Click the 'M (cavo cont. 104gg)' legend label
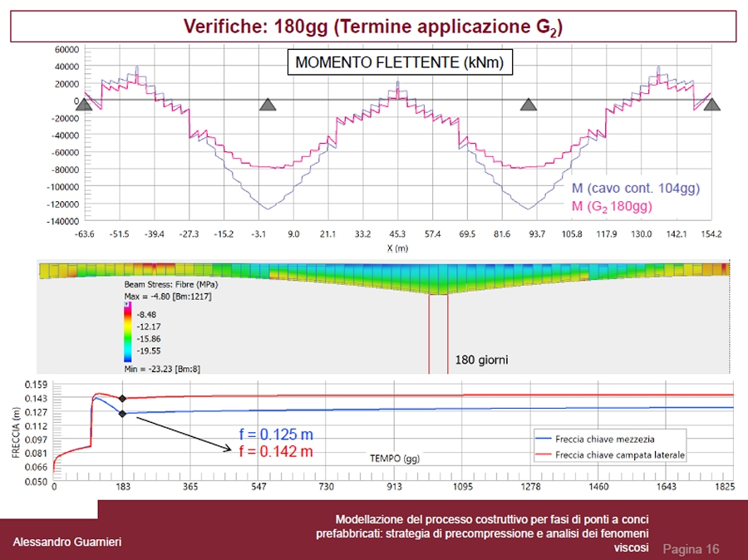748x560 pixels. pos(635,189)
